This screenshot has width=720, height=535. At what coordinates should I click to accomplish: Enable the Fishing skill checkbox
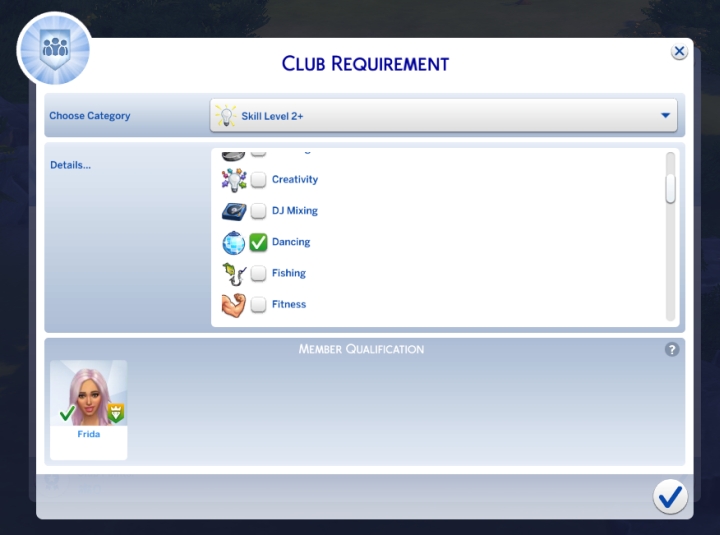259,273
